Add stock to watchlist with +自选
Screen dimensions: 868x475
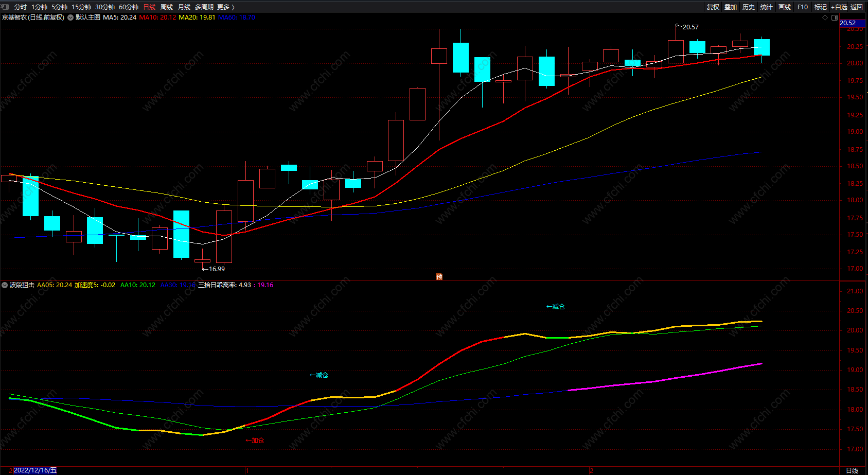tap(839, 7)
